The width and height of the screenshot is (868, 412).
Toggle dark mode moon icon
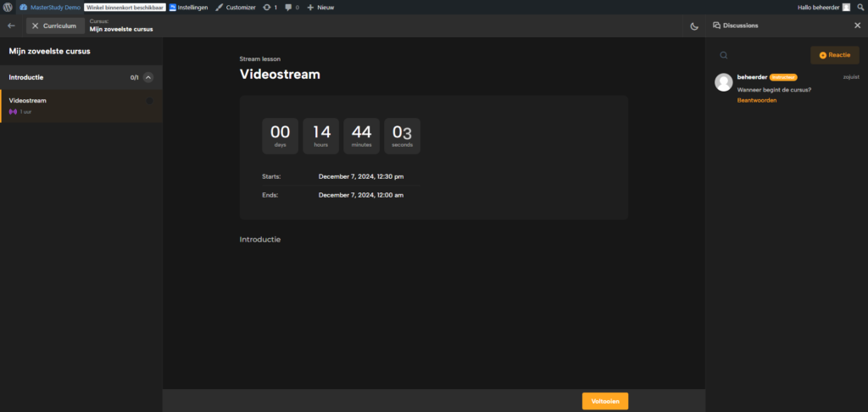tap(694, 25)
